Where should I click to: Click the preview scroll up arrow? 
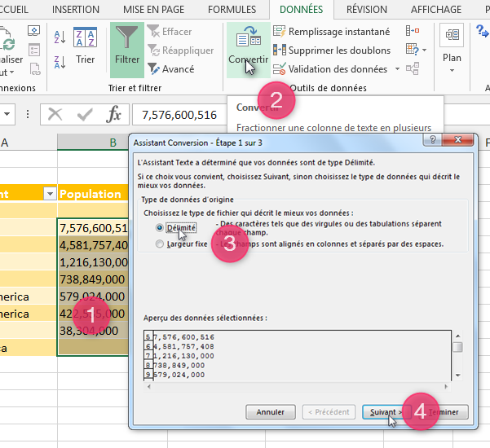click(x=457, y=336)
